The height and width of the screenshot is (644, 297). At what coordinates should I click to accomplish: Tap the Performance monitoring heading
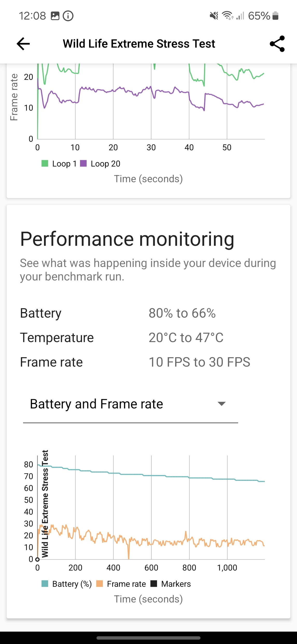coord(127,239)
